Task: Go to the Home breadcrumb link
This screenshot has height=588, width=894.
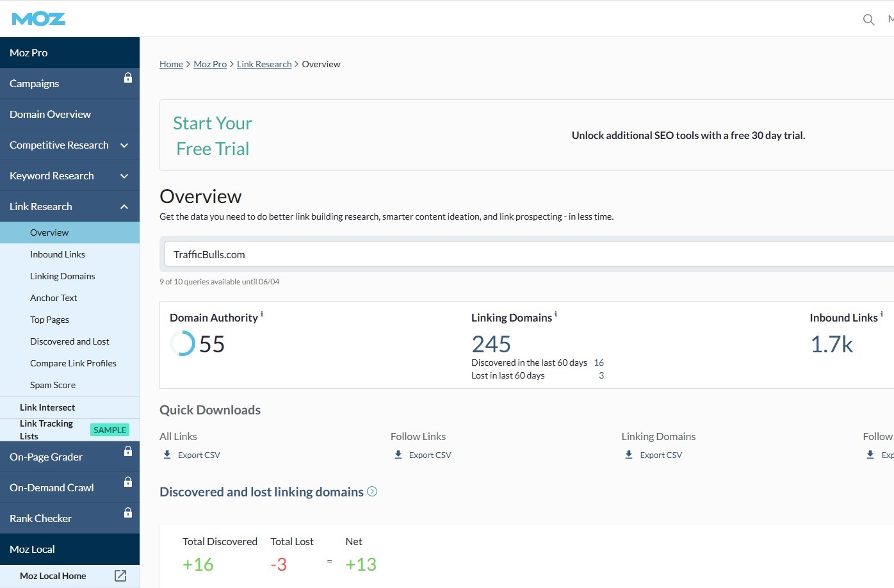Action: pyautogui.click(x=171, y=64)
